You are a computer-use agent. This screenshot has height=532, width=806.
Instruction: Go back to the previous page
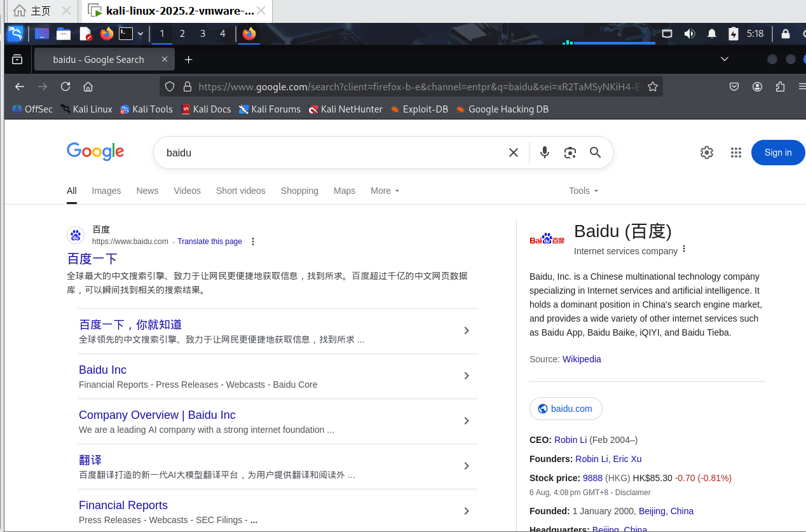click(x=20, y=86)
